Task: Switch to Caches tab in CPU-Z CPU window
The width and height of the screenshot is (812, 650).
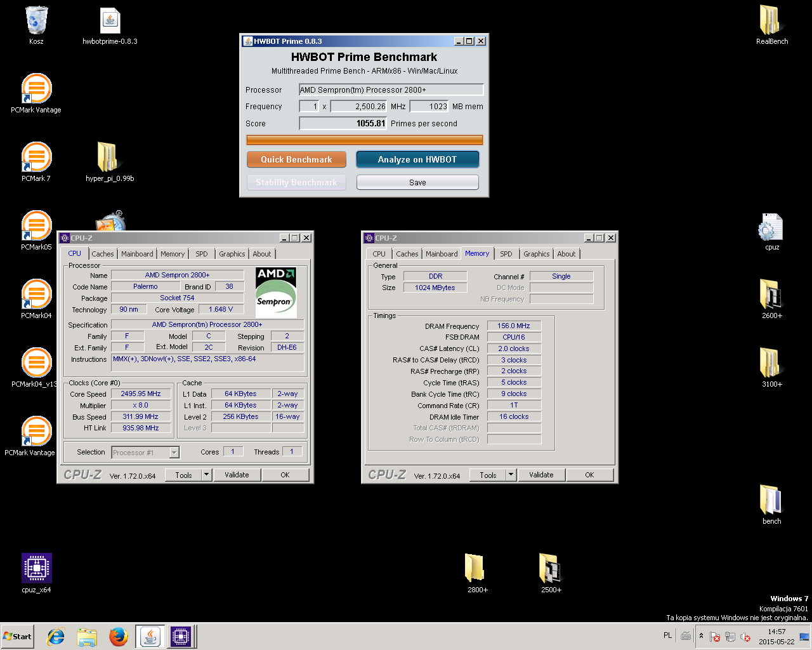Action: 102,254
